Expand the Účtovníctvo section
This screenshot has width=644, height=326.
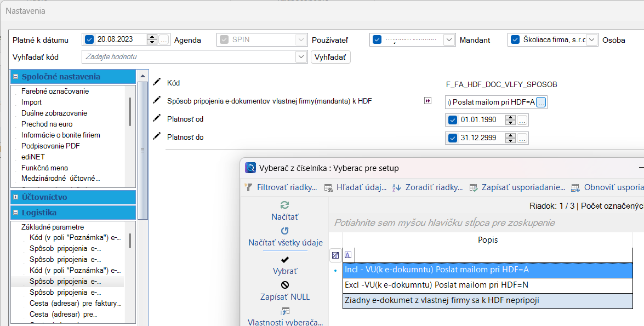pyautogui.click(x=15, y=197)
